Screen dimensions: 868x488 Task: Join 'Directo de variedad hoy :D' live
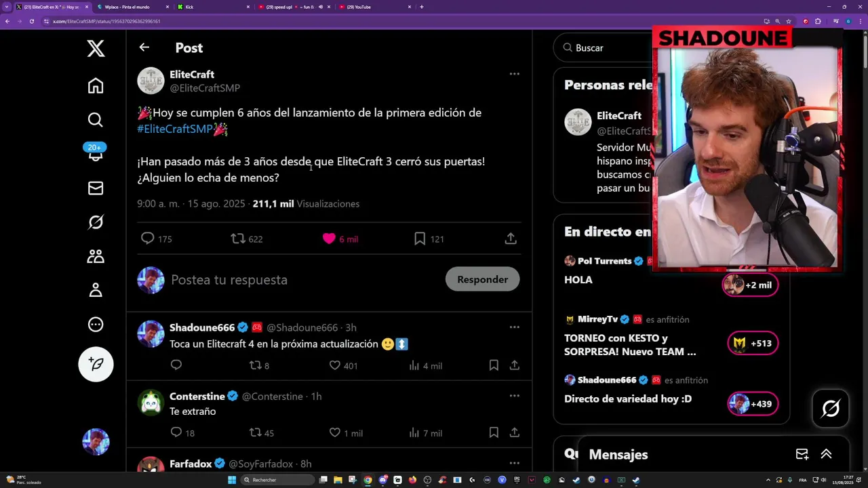pyautogui.click(x=753, y=404)
